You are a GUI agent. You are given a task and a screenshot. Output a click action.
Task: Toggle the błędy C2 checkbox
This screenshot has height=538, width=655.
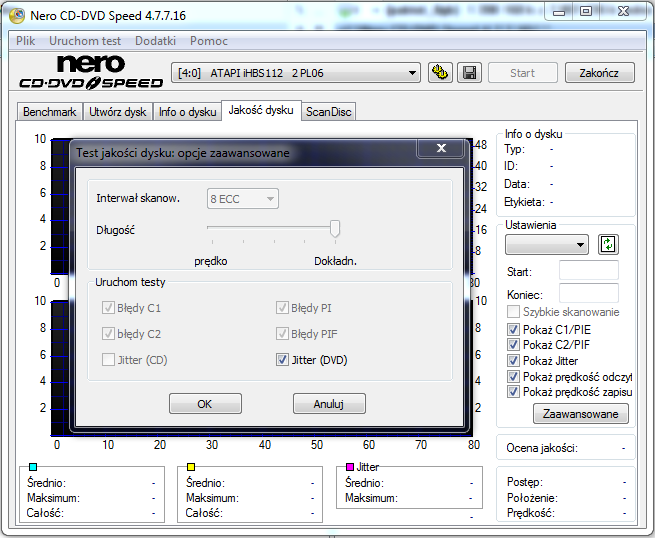[x=108, y=334]
